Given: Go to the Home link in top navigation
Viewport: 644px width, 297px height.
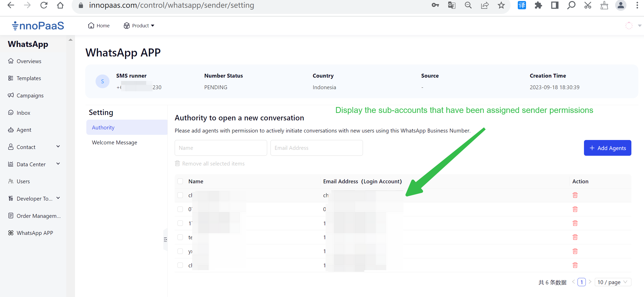Looking at the screenshot, I should [99, 26].
